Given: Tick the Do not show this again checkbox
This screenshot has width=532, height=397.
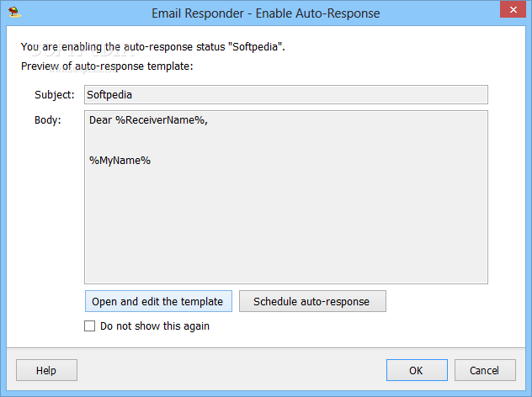Looking at the screenshot, I should pyautogui.click(x=89, y=326).
